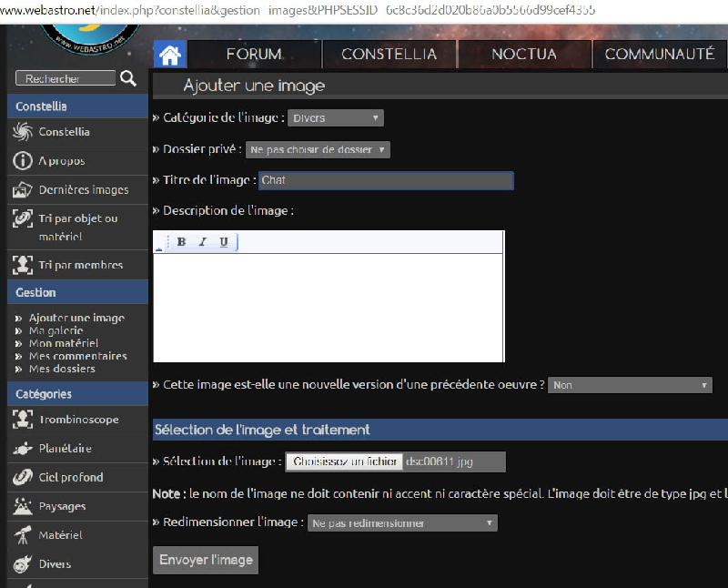Image resolution: width=728 pixels, height=588 pixels.
Task: Open Ma galerie link
Action: (x=56, y=330)
